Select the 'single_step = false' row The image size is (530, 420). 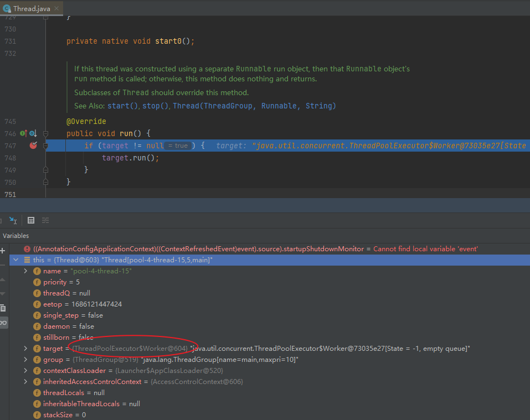[269, 315]
